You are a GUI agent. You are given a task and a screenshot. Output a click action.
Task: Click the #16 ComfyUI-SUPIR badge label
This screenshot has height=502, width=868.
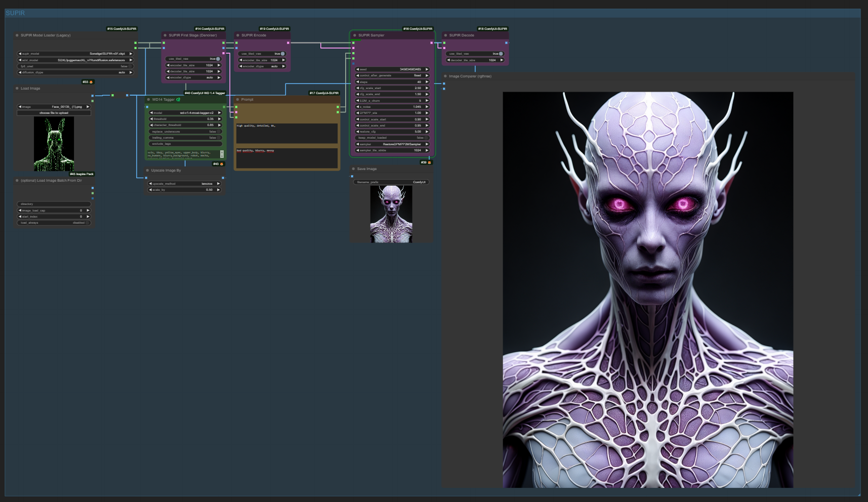pyautogui.click(x=418, y=29)
